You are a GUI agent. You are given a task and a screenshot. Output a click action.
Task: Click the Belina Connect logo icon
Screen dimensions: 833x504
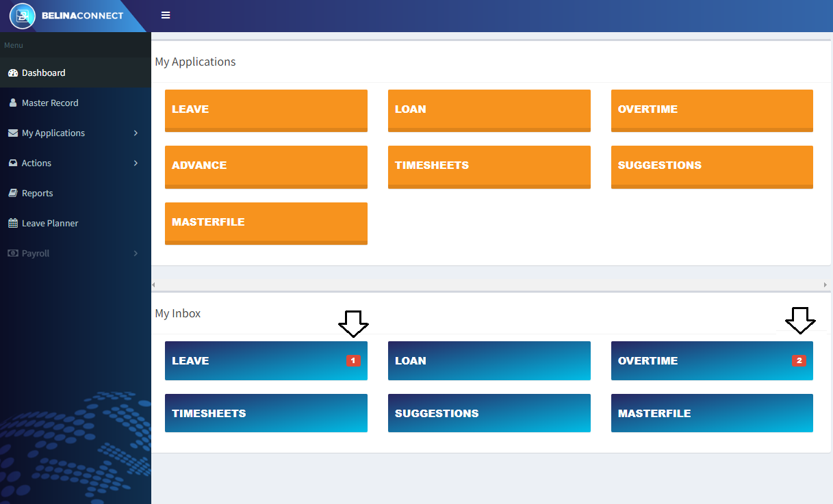coord(23,16)
